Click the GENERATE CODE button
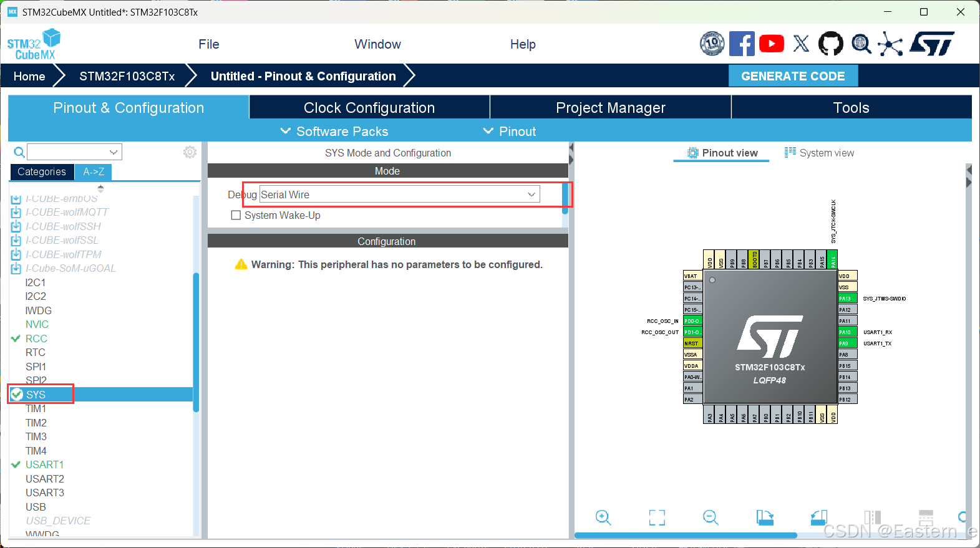 (793, 76)
